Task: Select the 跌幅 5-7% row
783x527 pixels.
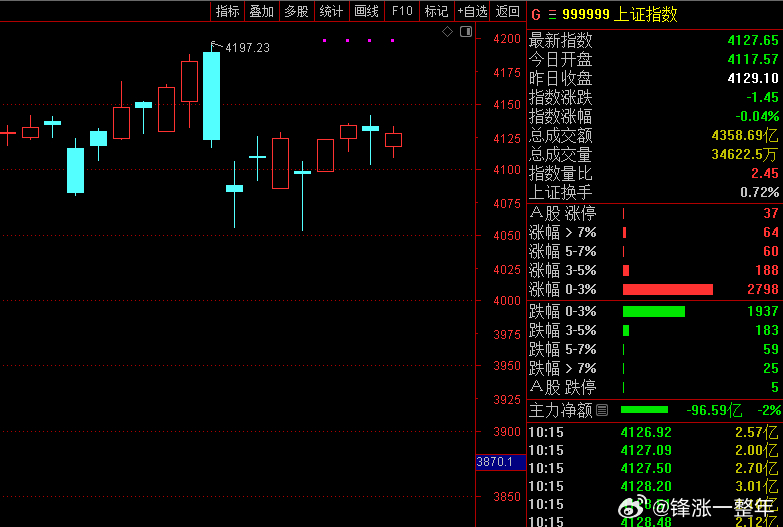Action: pyautogui.click(x=653, y=349)
